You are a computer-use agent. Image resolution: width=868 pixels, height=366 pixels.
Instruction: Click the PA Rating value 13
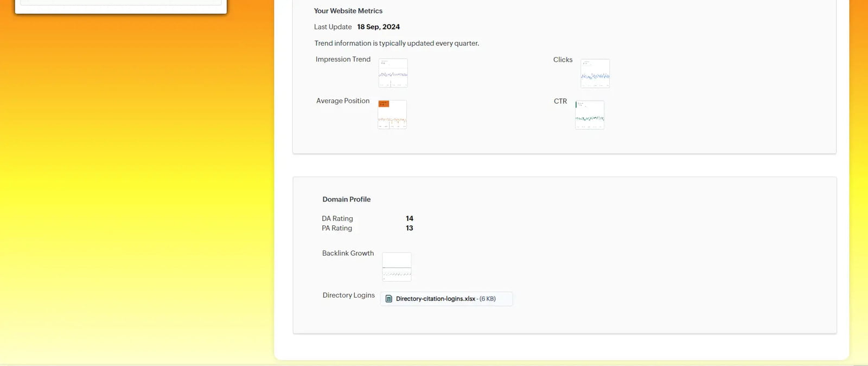410,228
